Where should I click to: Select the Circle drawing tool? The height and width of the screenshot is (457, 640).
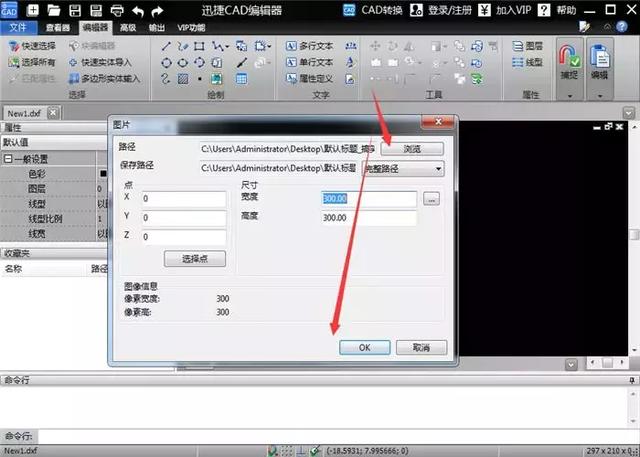tap(166, 62)
